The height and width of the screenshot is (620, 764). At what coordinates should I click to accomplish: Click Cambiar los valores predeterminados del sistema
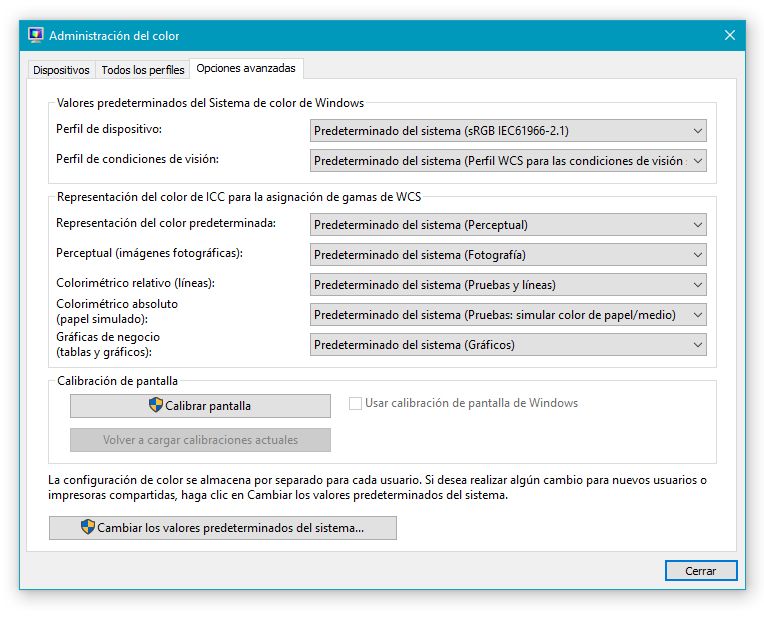pos(223,528)
